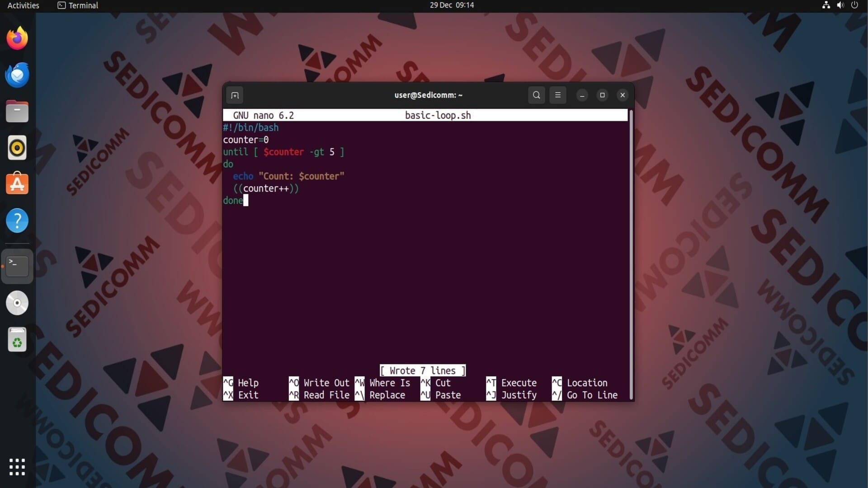Show Applications grid

coord(17,467)
